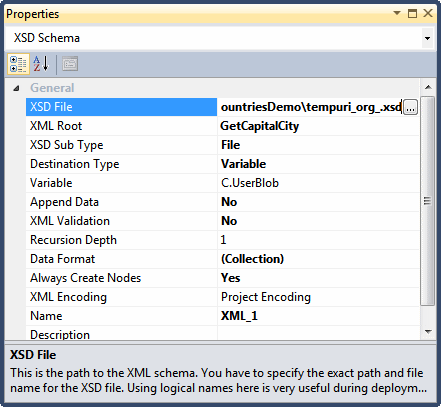441x407 pixels.
Task: Click the scrollbar down arrow
Action: pyautogui.click(x=428, y=332)
